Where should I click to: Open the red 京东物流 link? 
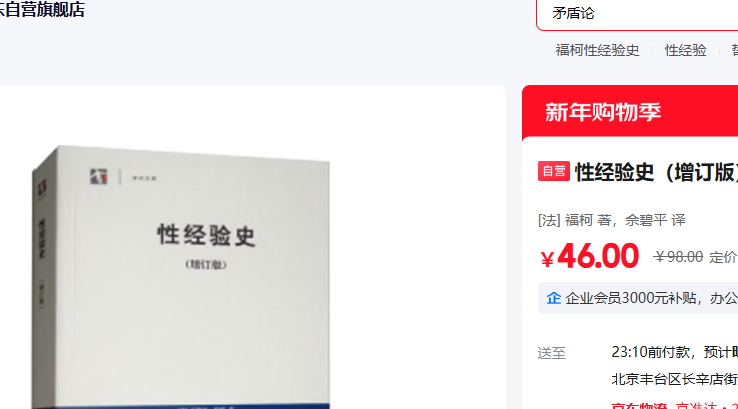tap(639, 406)
